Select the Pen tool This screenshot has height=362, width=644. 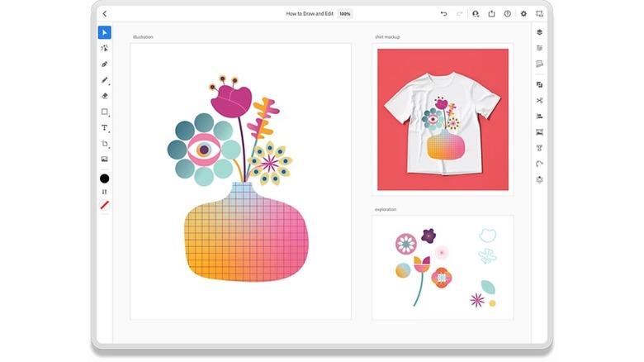(104, 64)
